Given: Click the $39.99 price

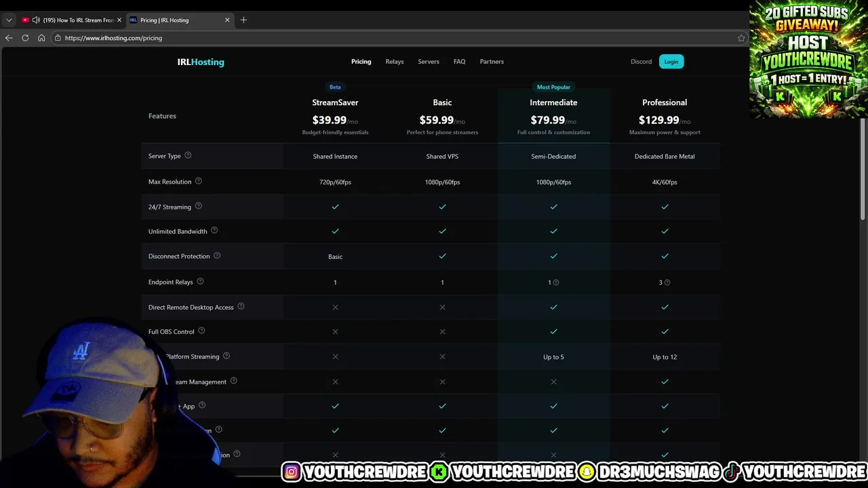Looking at the screenshot, I should (x=329, y=120).
